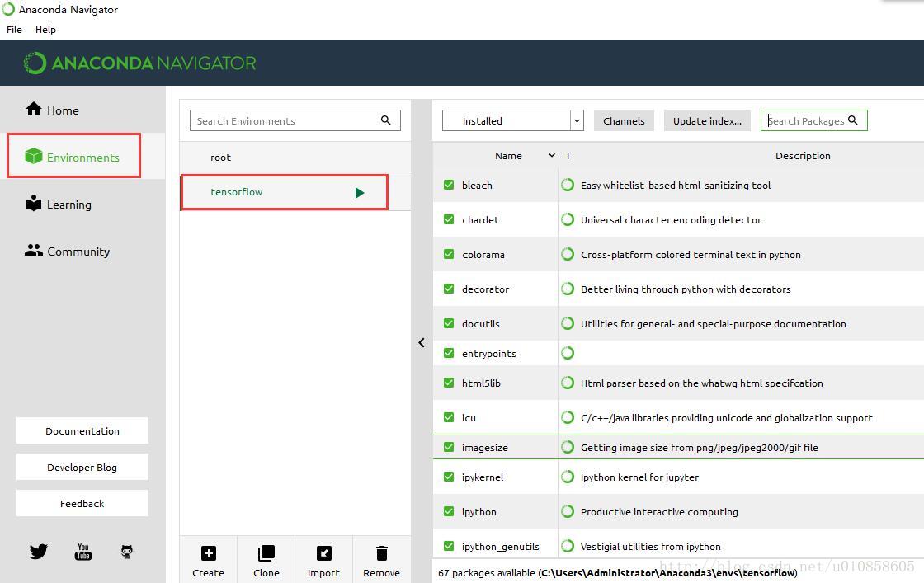Uncheck the bleach package checkbox
The width and height of the screenshot is (924, 583).
449,186
